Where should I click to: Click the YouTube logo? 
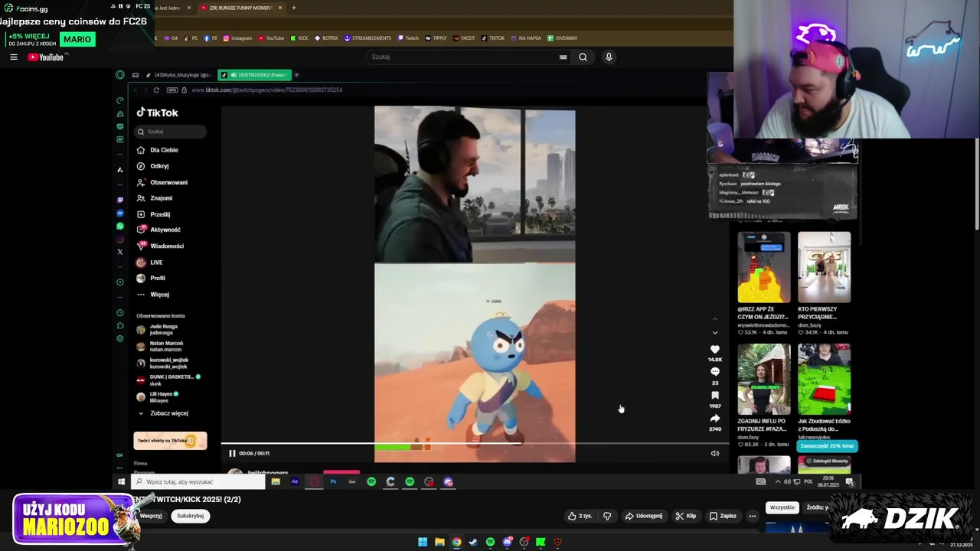[47, 57]
